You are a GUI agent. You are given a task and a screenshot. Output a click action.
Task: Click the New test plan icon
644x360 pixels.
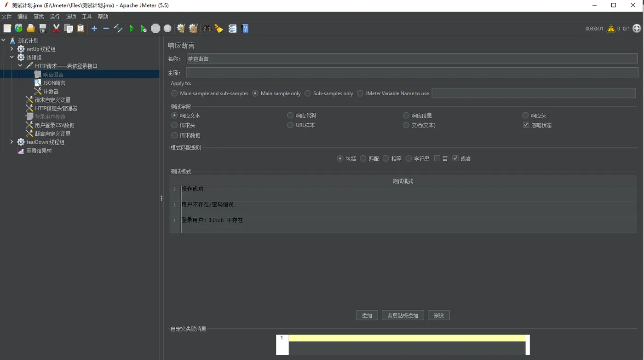(7, 29)
